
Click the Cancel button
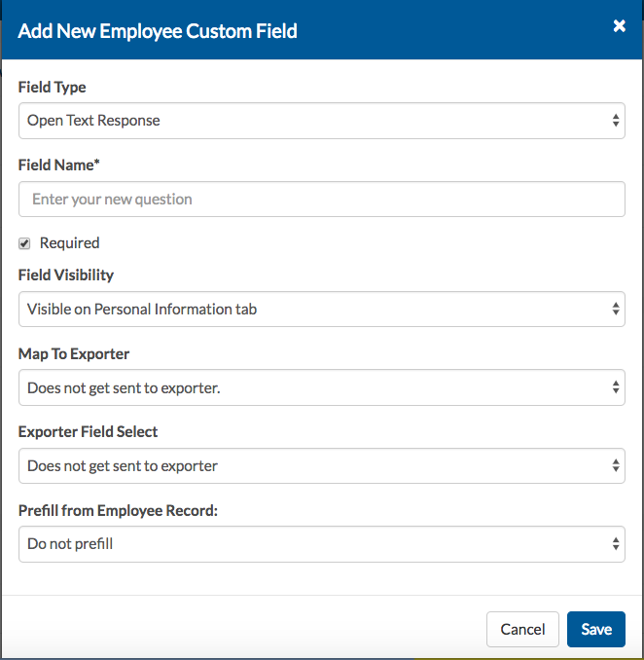pyautogui.click(x=522, y=629)
